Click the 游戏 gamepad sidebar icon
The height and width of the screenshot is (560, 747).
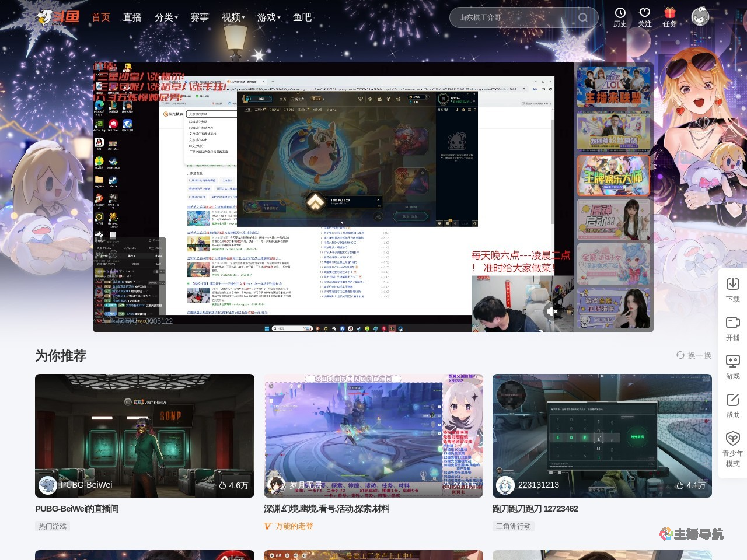pyautogui.click(x=732, y=361)
